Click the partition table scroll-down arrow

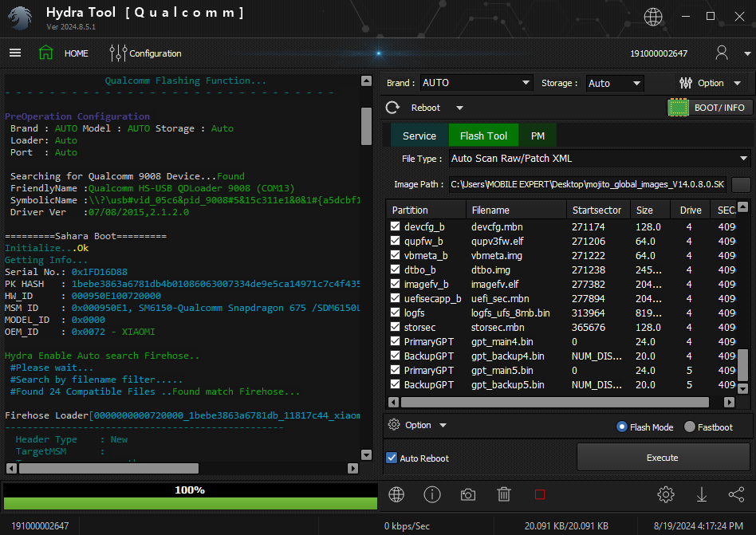(743, 388)
